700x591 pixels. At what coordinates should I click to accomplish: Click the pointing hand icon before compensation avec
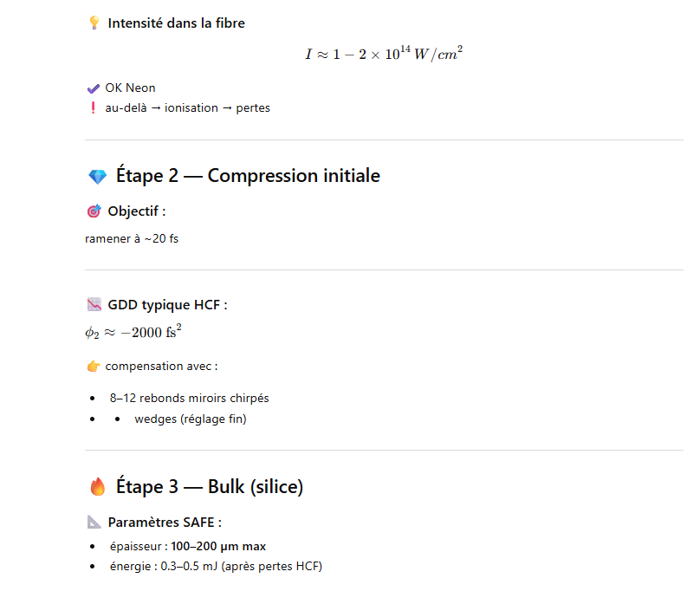click(x=94, y=367)
